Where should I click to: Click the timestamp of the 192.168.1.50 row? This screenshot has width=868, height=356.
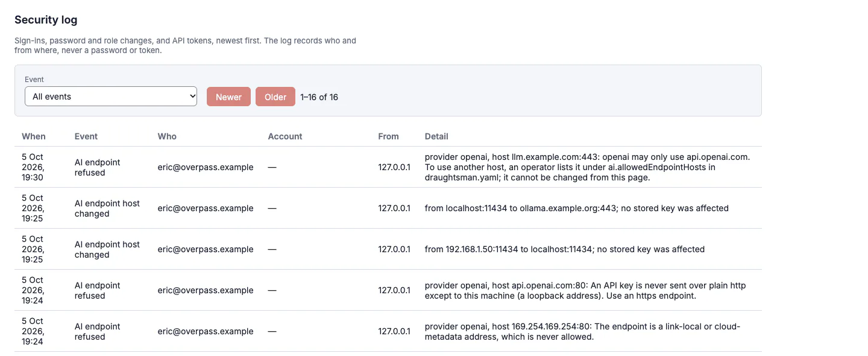click(x=33, y=249)
